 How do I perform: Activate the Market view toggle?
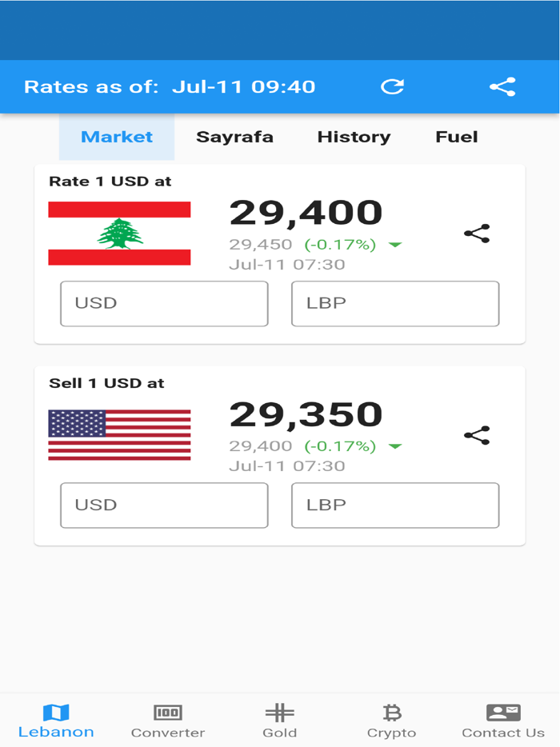(117, 136)
